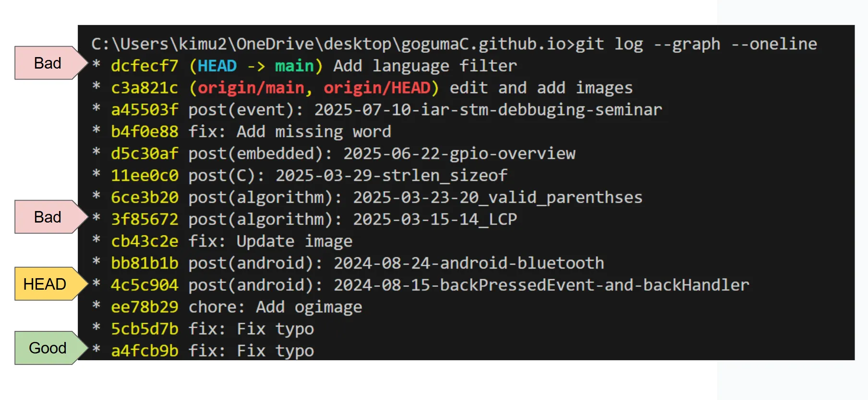
Task: Select commit hash a45503f
Action: pos(145,110)
